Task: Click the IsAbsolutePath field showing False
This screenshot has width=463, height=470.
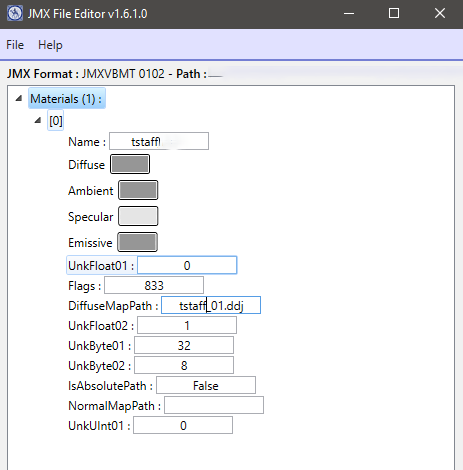Action: (206, 385)
